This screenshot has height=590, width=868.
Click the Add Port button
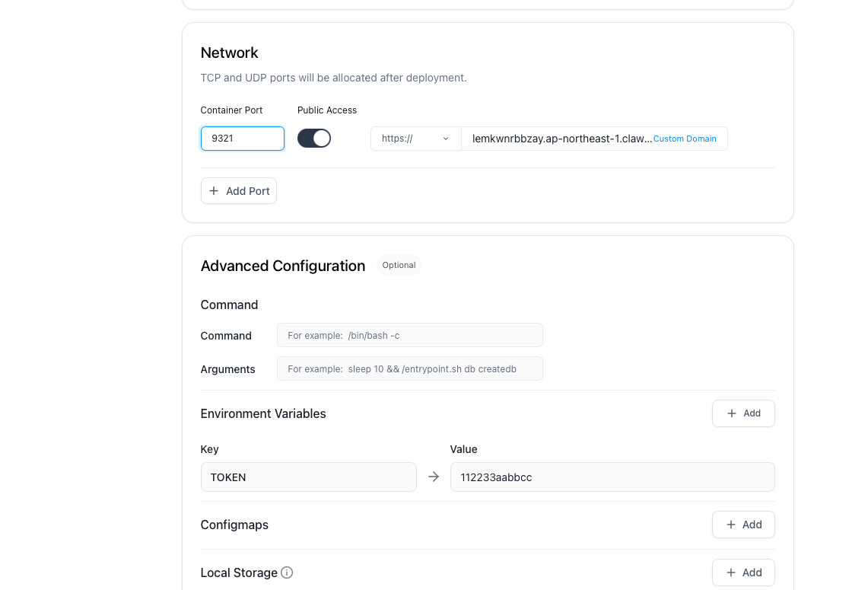pyautogui.click(x=239, y=191)
